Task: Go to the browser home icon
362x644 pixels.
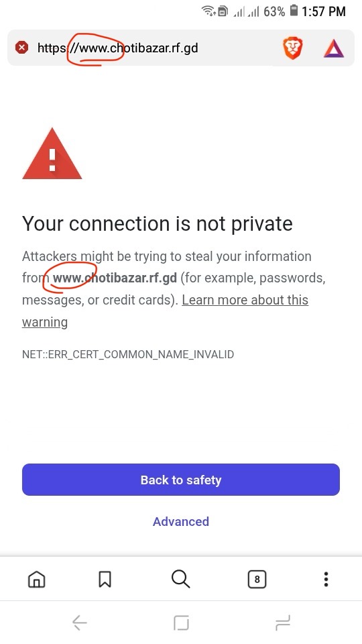Action: [36, 580]
